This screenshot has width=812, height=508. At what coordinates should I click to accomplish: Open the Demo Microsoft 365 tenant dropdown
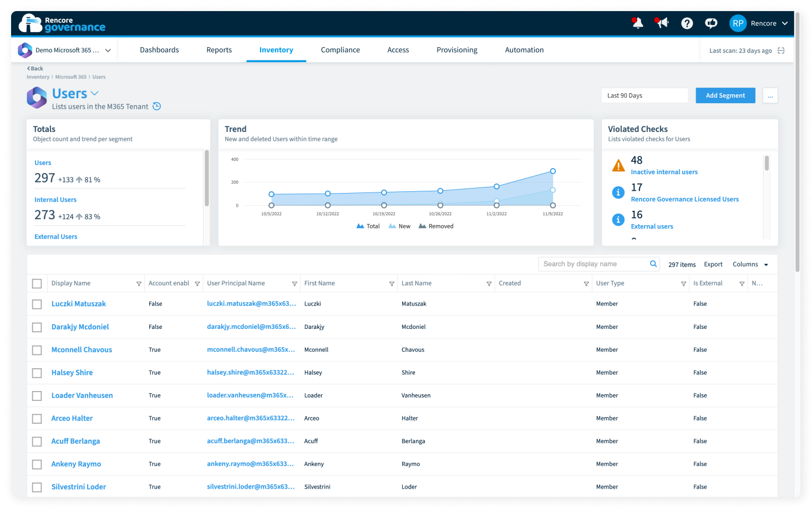pos(65,50)
